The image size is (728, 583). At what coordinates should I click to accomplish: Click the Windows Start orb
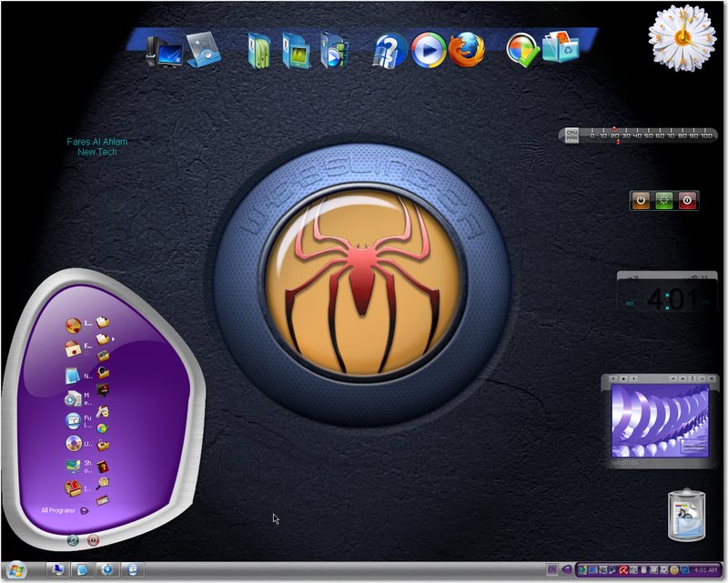[15, 570]
